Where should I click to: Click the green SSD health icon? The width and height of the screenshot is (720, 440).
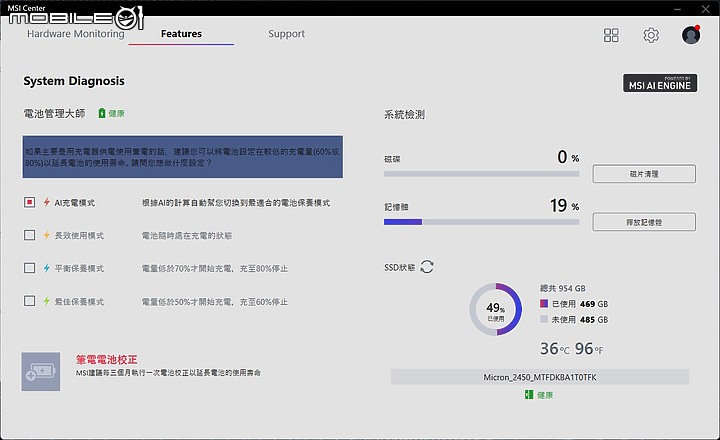(x=529, y=395)
